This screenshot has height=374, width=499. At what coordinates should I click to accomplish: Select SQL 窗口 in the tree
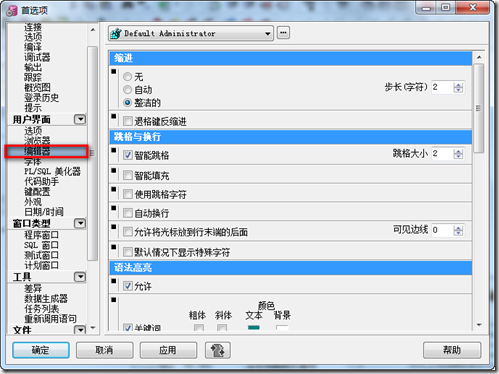42,245
